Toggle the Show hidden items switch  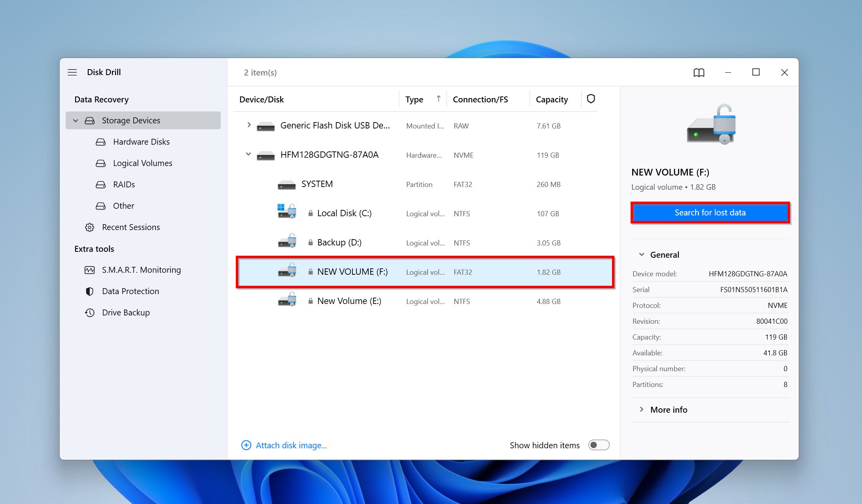[x=599, y=445]
